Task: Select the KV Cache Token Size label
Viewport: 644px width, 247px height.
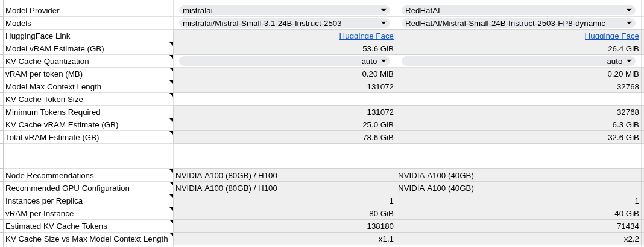Action: point(88,99)
